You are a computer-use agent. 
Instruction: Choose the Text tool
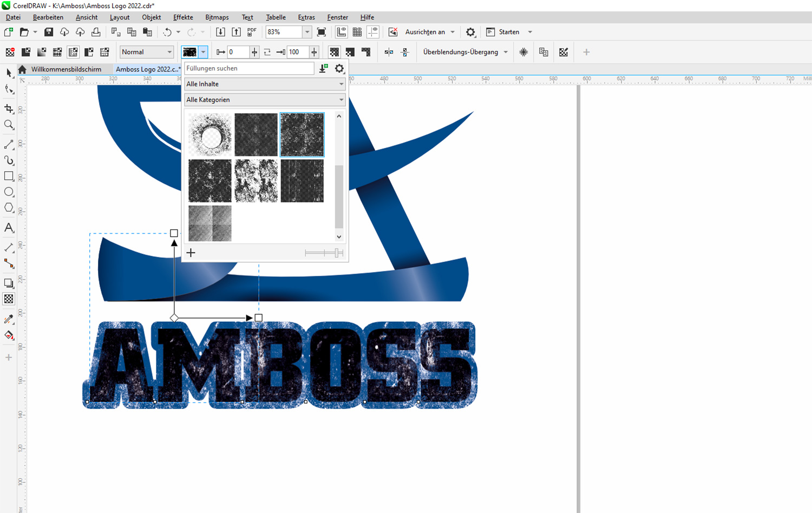pos(9,228)
